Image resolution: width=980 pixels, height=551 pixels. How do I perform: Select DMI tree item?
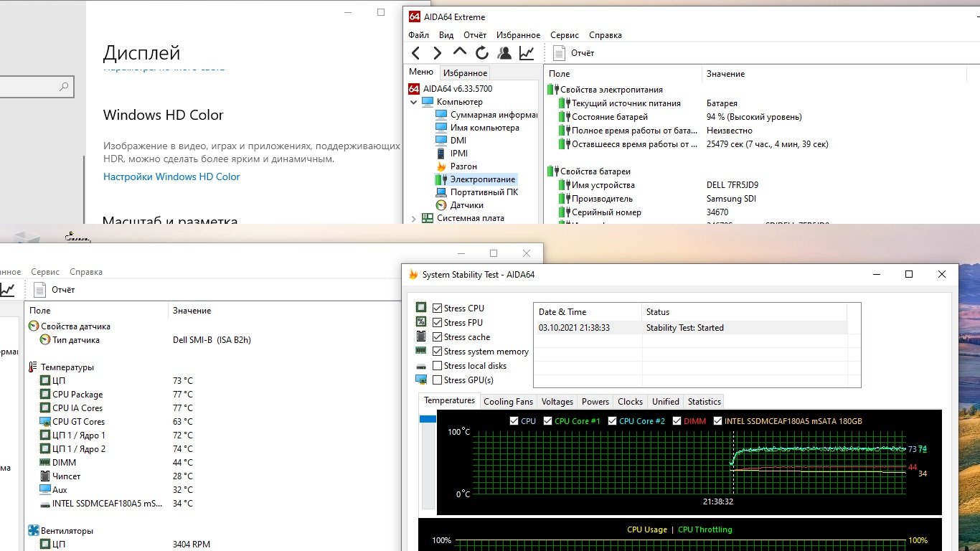451,141
